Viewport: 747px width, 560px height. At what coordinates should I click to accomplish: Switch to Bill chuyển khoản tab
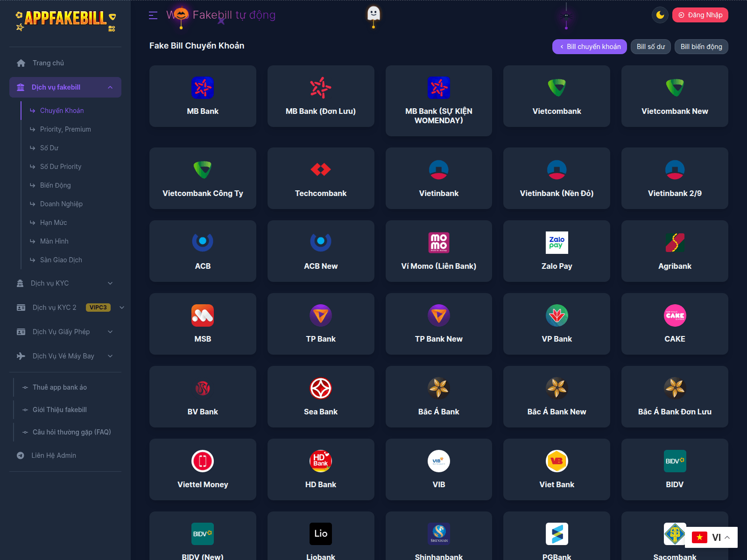point(590,47)
